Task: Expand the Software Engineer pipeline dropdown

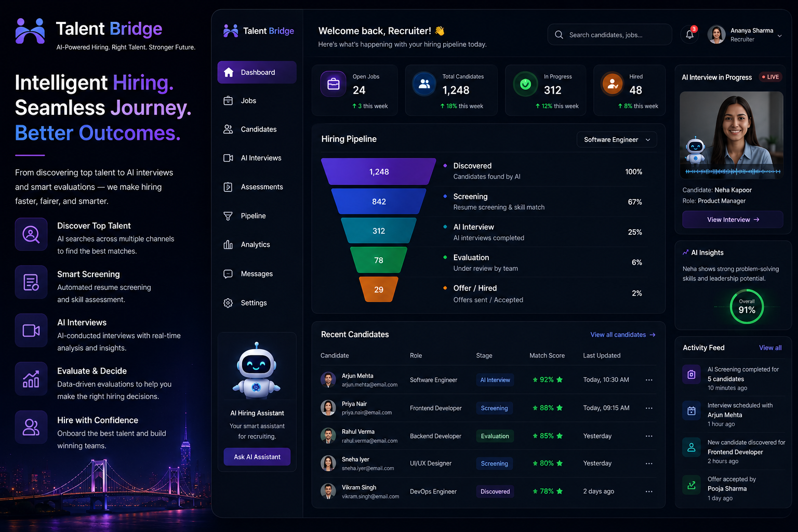Action: click(617, 140)
